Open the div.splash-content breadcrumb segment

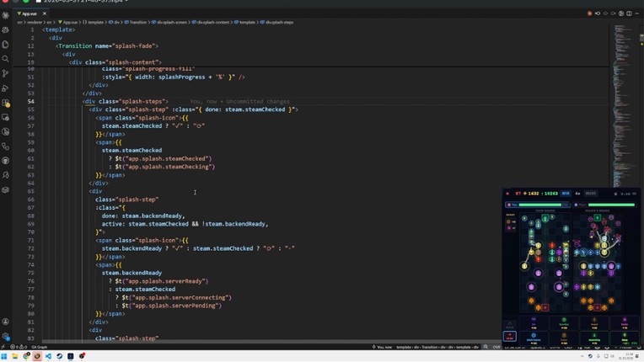[214, 23]
